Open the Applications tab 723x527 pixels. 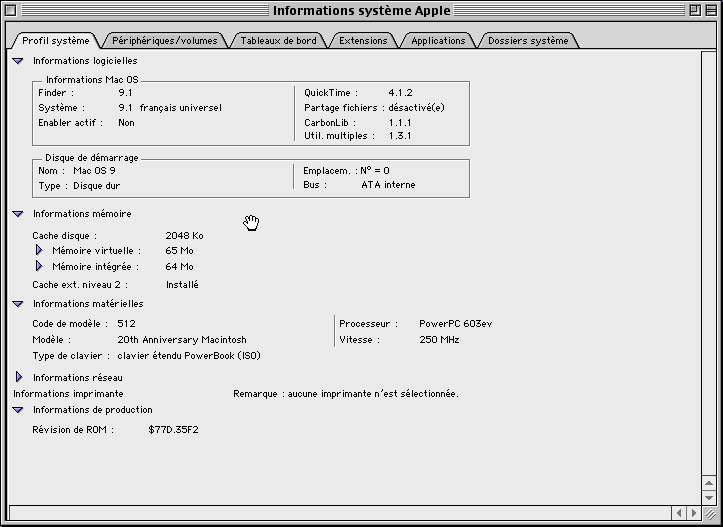coord(438,41)
